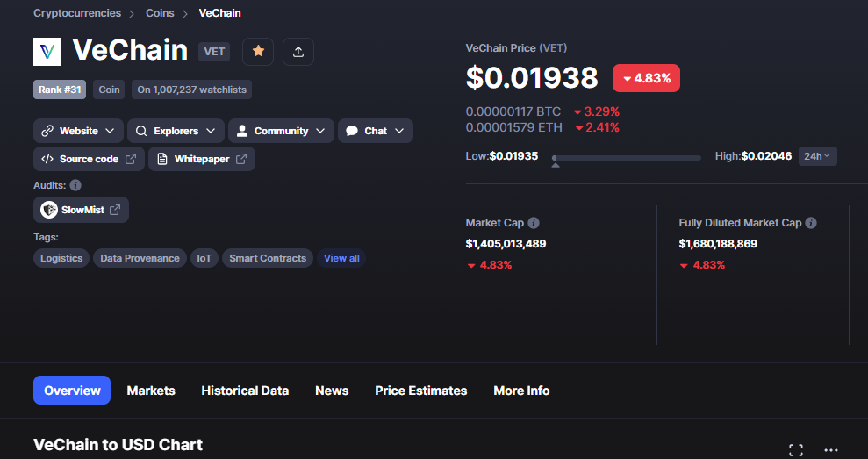Click the code brackets icon
868x459 pixels.
pos(47,159)
